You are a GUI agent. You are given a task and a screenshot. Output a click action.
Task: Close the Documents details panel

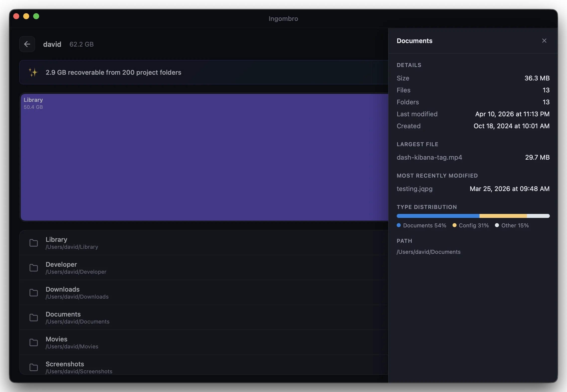point(544,41)
